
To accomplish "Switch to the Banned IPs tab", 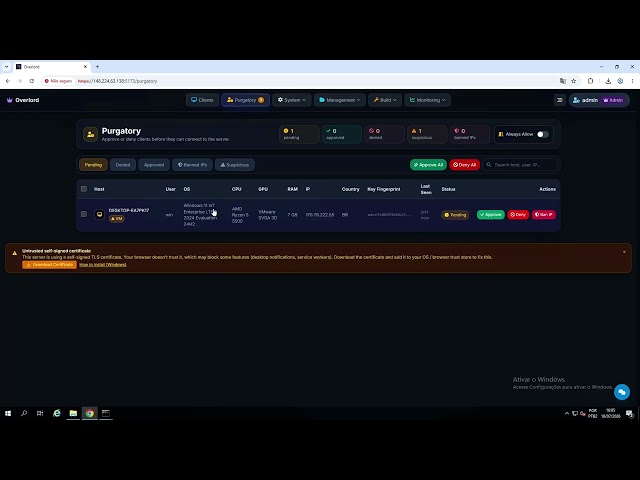I will (192, 165).
